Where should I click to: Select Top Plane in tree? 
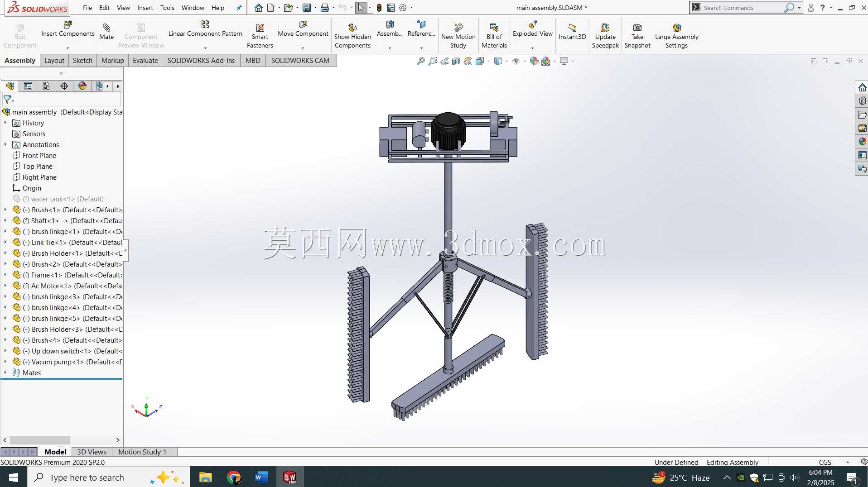[38, 167]
